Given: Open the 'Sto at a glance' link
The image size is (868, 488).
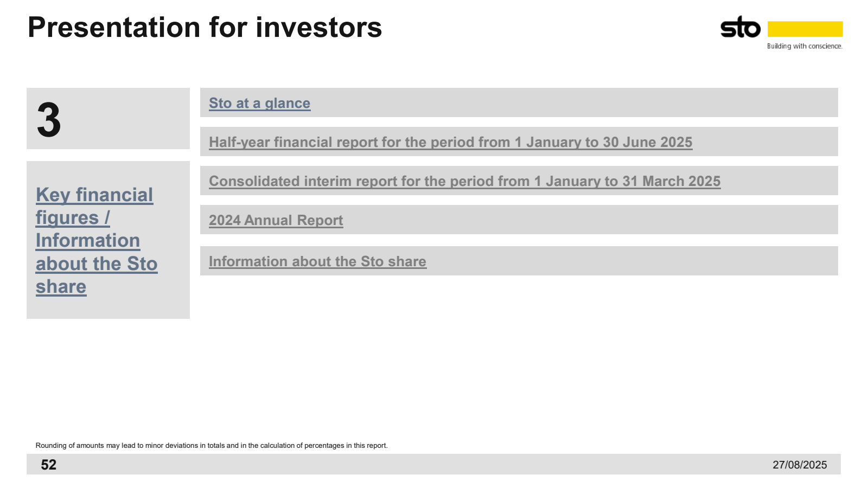Looking at the screenshot, I should click(x=259, y=103).
